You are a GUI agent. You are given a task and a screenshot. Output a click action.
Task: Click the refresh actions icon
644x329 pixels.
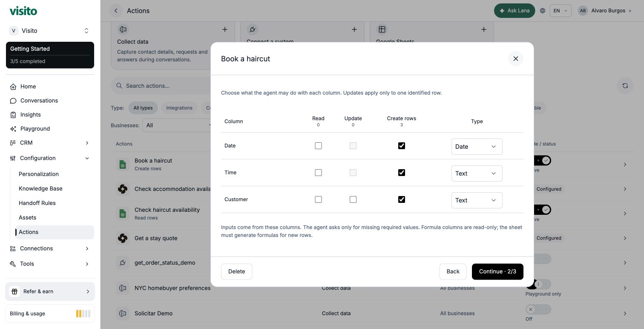click(x=625, y=86)
